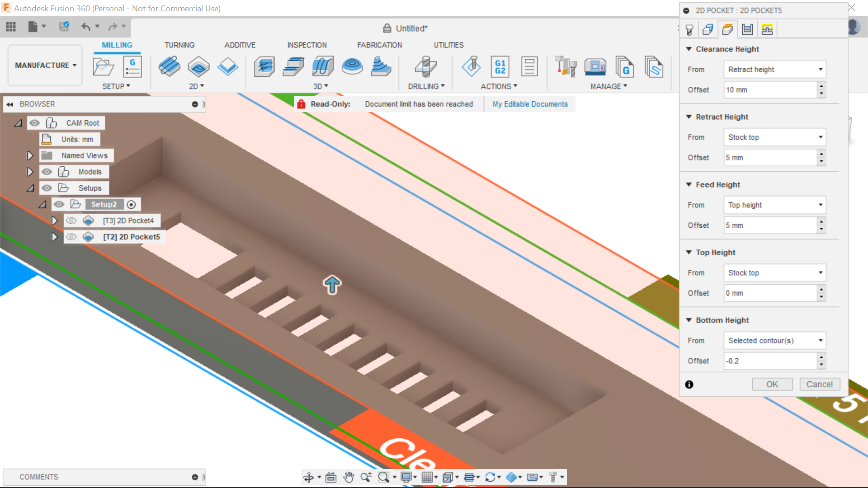This screenshot has width=868, height=488.
Task: Open the Passes tab of 2D Pocket5
Action: [x=747, y=29]
